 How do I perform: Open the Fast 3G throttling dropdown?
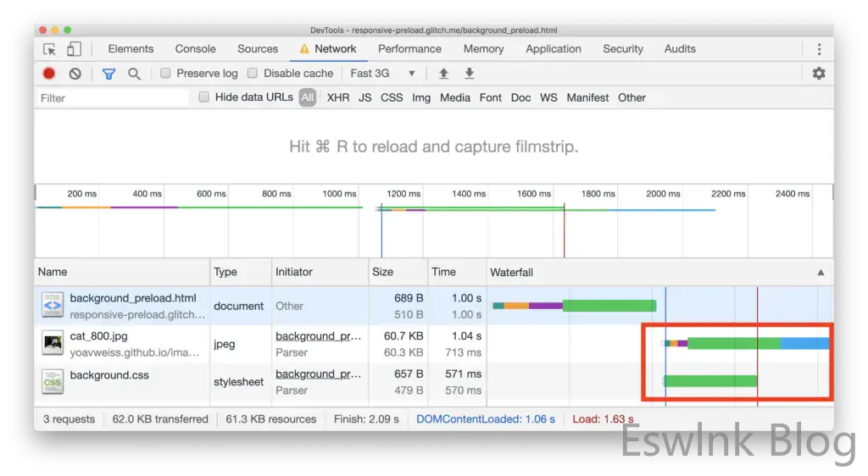tap(383, 74)
